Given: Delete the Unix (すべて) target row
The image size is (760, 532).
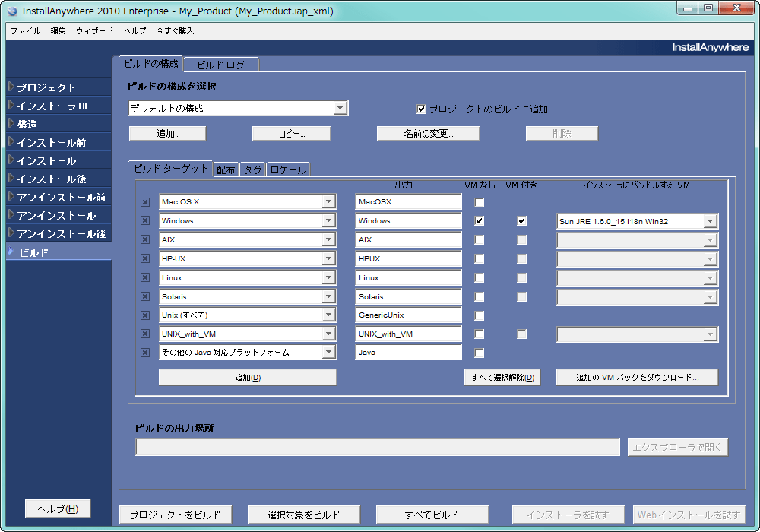Looking at the screenshot, I should coord(144,315).
